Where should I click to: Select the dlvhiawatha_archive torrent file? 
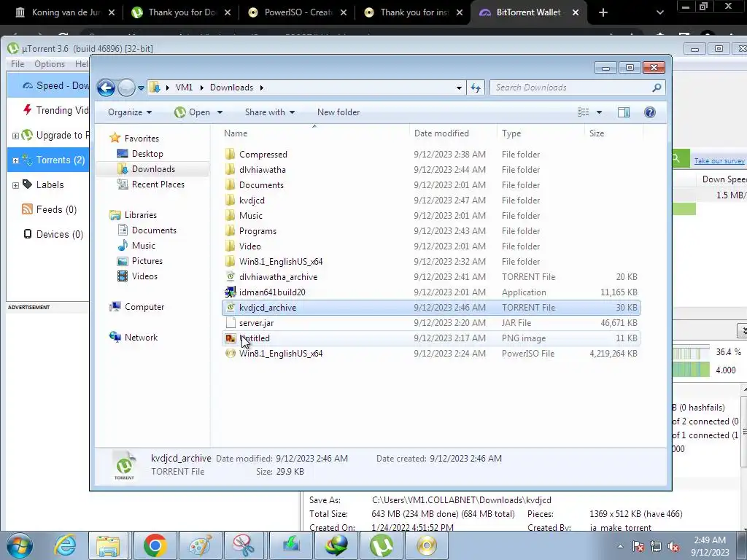(431, 276)
